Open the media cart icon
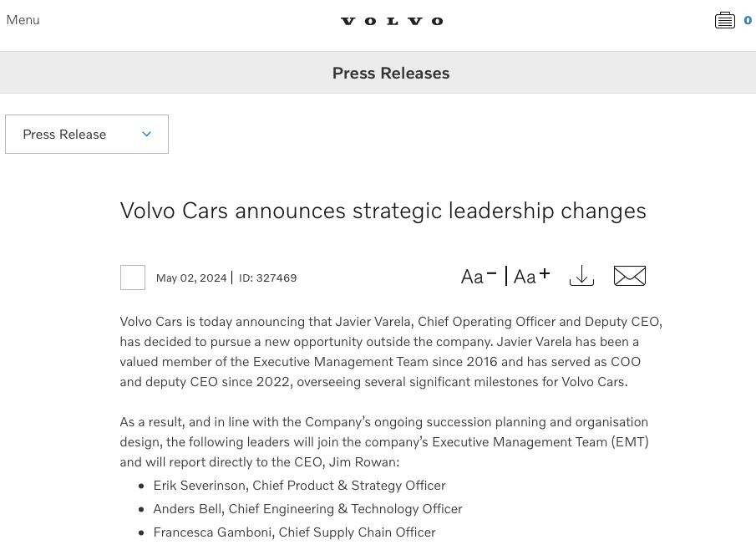756x550 pixels. click(724, 21)
